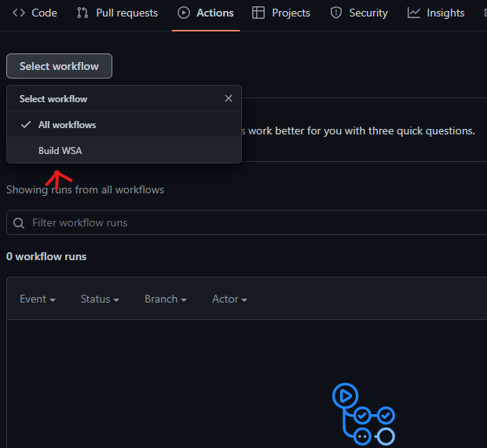Expand the Event filter dropdown

(x=38, y=299)
